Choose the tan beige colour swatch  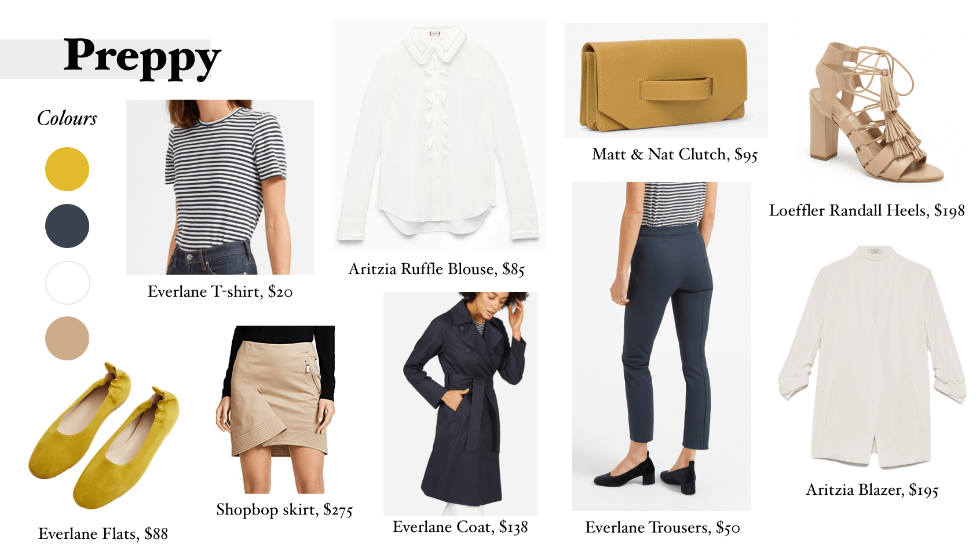[67, 338]
